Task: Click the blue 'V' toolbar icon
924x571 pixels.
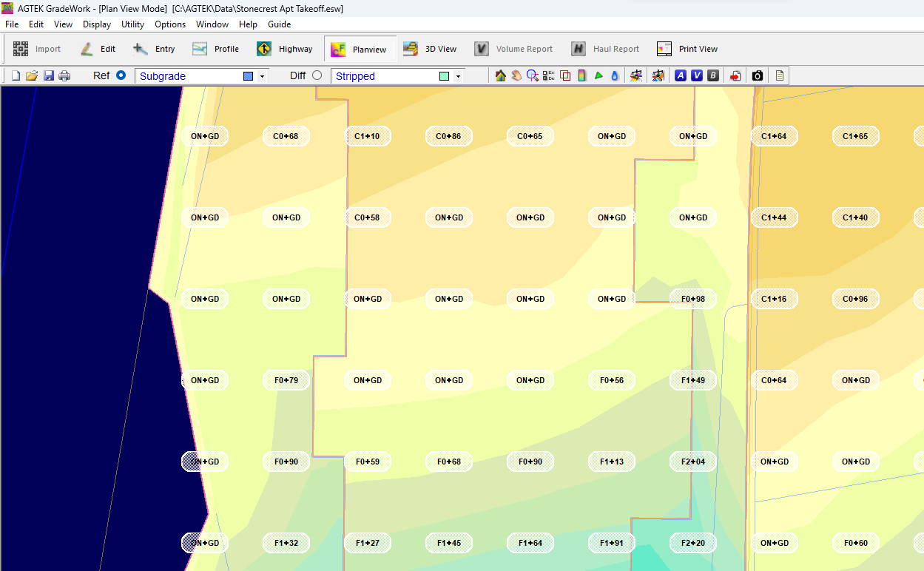Action: point(697,75)
